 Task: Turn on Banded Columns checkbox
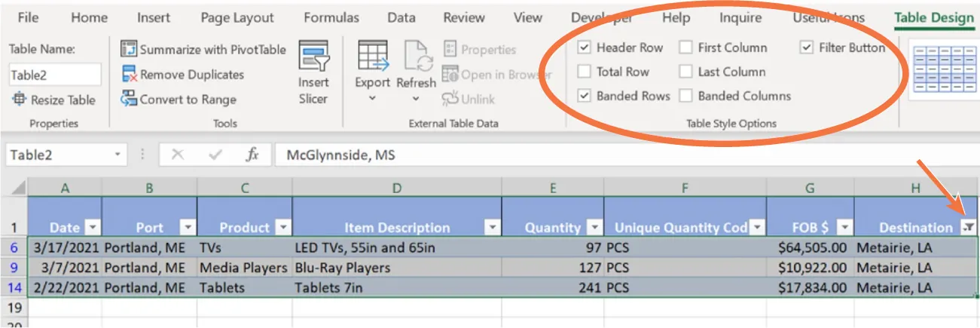click(x=685, y=96)
